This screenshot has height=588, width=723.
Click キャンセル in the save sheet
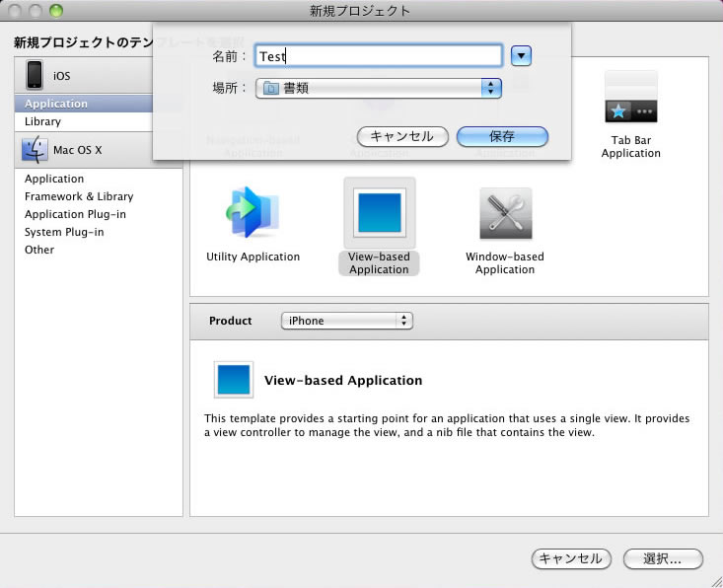click(x=402, y=136)
